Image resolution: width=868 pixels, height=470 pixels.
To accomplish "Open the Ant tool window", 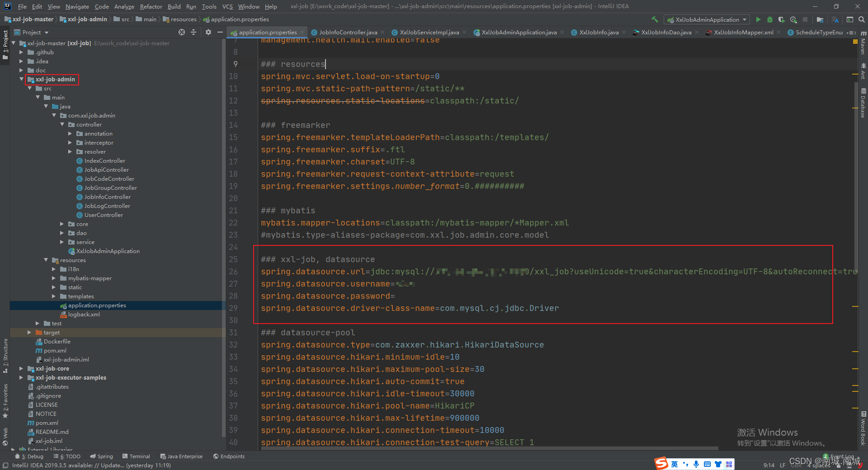I will (863, 71).
